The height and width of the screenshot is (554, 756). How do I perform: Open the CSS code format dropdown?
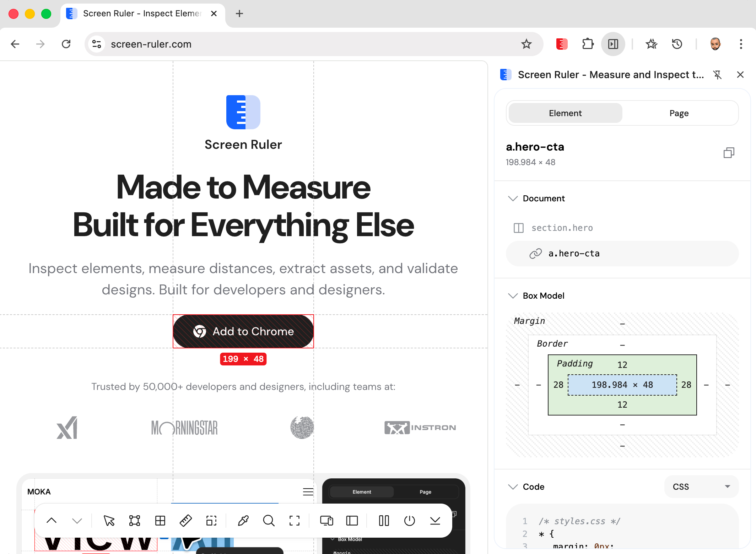[701, 487]
